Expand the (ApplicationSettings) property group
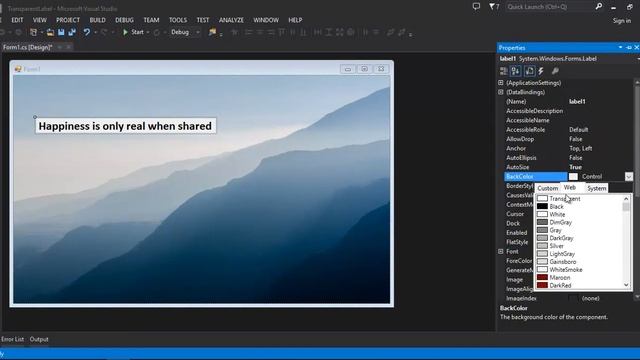This screenshot has height=360, width=640. pos(501,83)
